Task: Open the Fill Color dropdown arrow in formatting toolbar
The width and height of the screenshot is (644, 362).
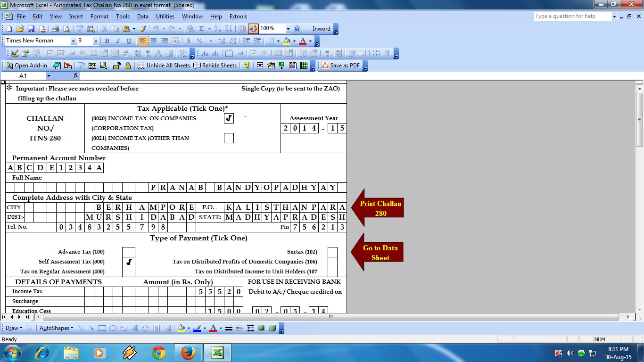Action: 294,41
